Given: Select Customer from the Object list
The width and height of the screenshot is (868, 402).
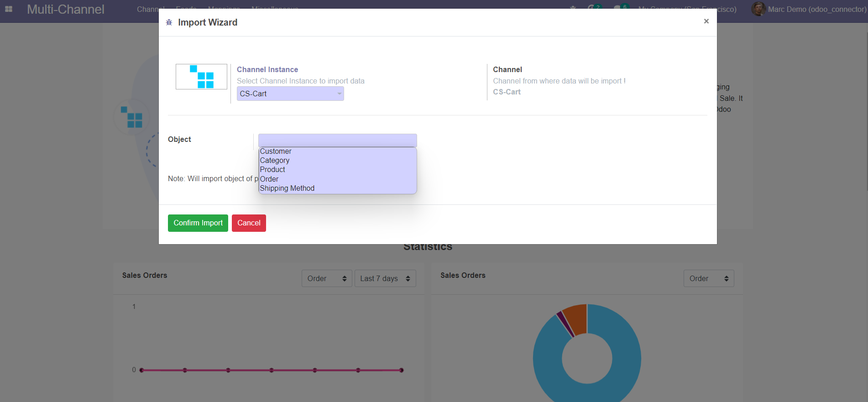Looking at the screenshot, I should 276,151.
